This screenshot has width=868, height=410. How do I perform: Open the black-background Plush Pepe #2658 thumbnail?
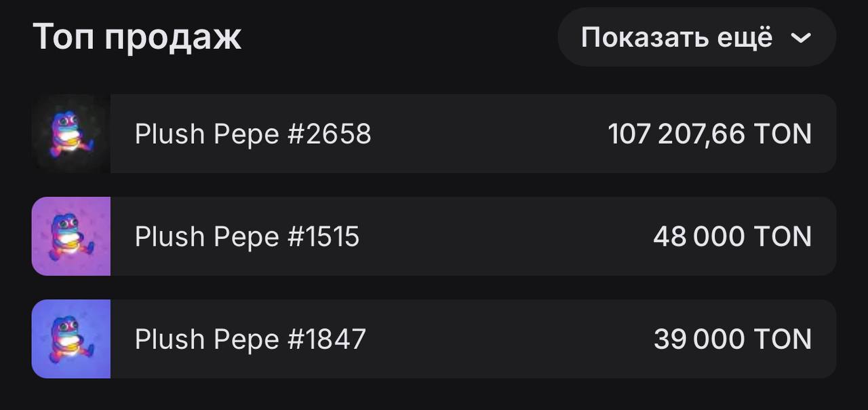point(71,134)
